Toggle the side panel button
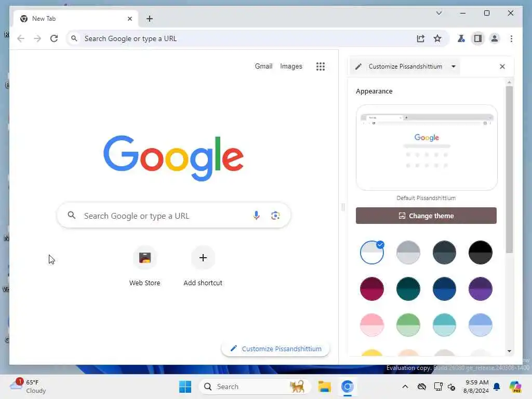 [x=478, y=38]
